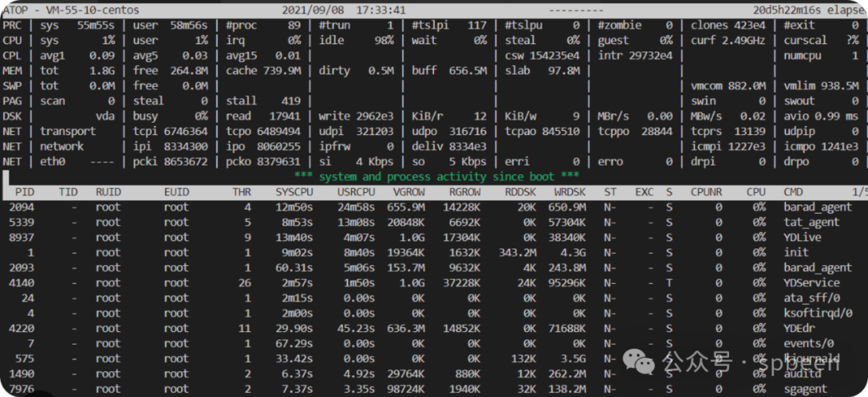Select the clones 423e4 value

click(x=728, y=26)
